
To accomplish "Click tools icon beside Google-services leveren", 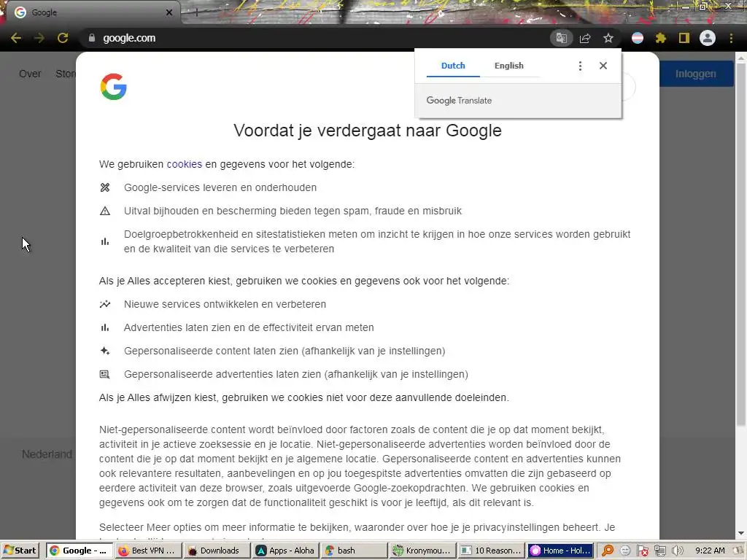I will coord(105,187).
